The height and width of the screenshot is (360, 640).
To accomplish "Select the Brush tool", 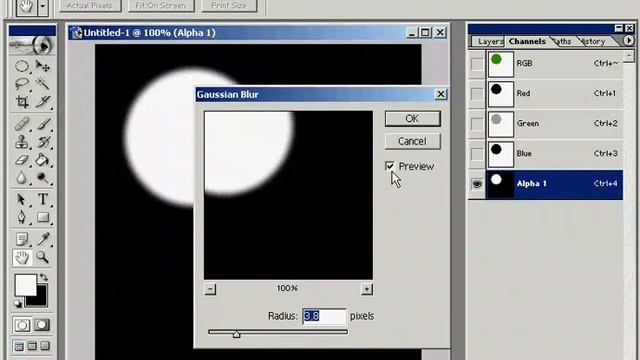I will [x=42, y=124].
